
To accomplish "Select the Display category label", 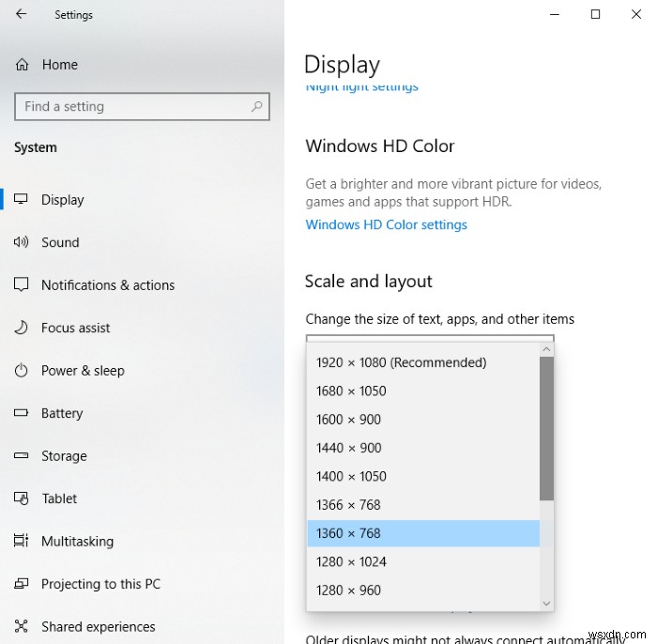I will click(63, 199).
